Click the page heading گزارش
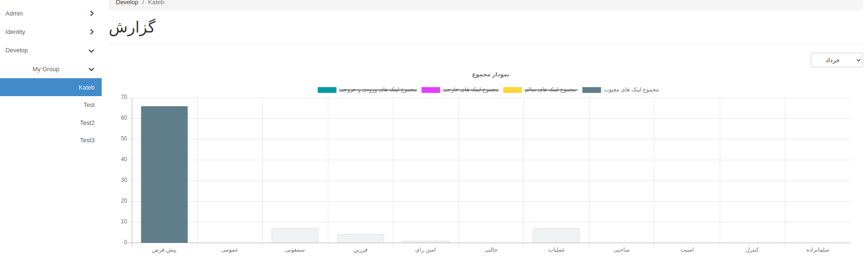 point(132,28)
